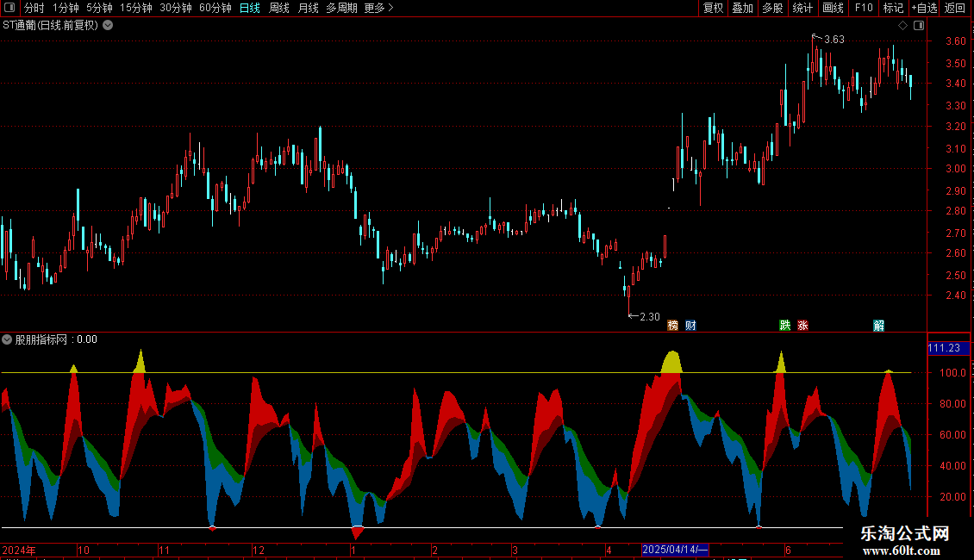The image size is (974, 560).
Task: Click month 11 on time axis
Action: click(164, 550)
